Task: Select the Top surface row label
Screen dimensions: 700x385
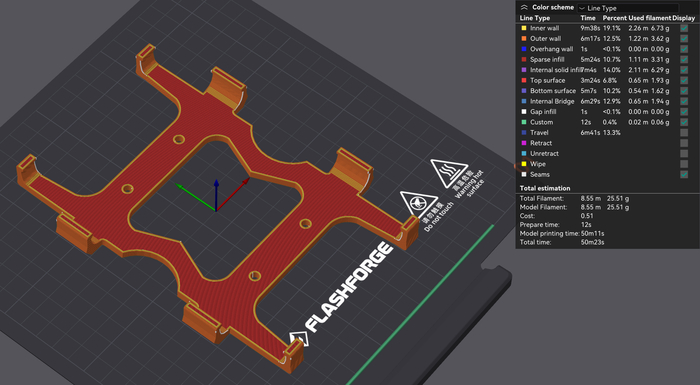Action: pyautogui.click(x=547, y=80)
